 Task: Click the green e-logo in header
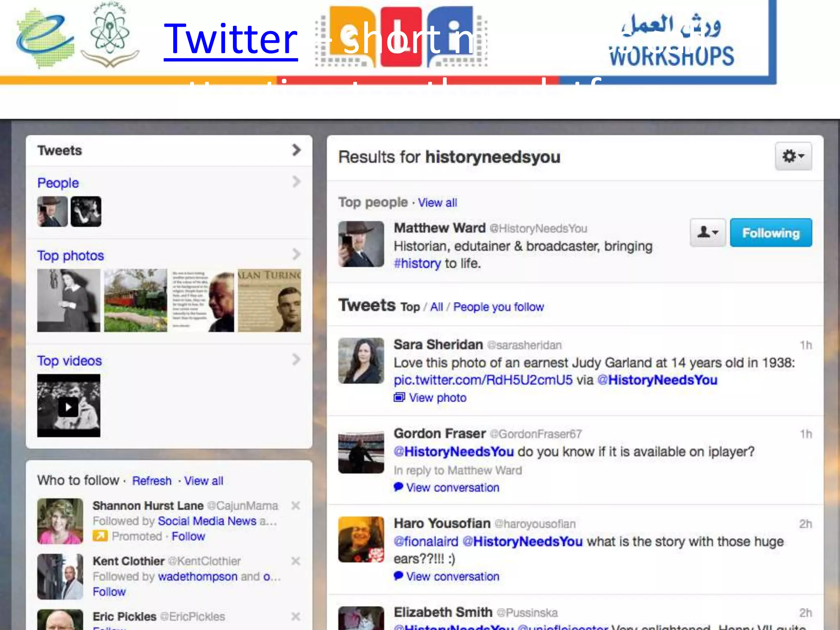coord(45,38)
